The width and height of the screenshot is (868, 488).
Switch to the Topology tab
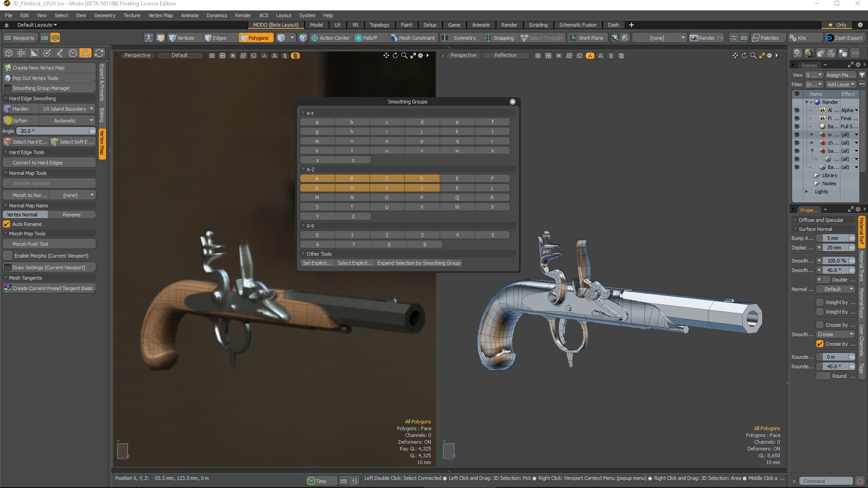[379, 25]
